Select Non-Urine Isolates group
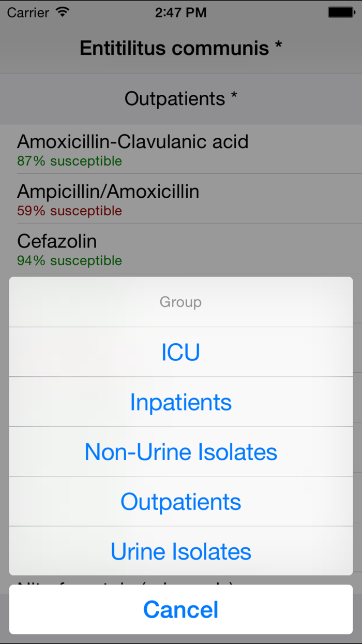 click(180, 451)
